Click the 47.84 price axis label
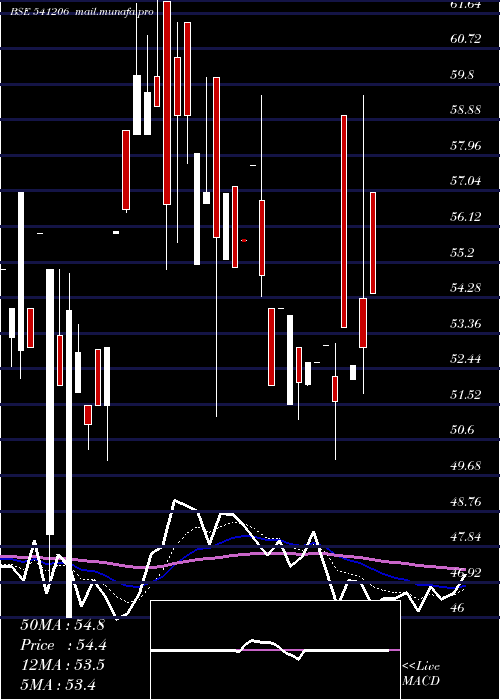The height and width of the screenshot is (700, 500). click(x=466, y=537)
